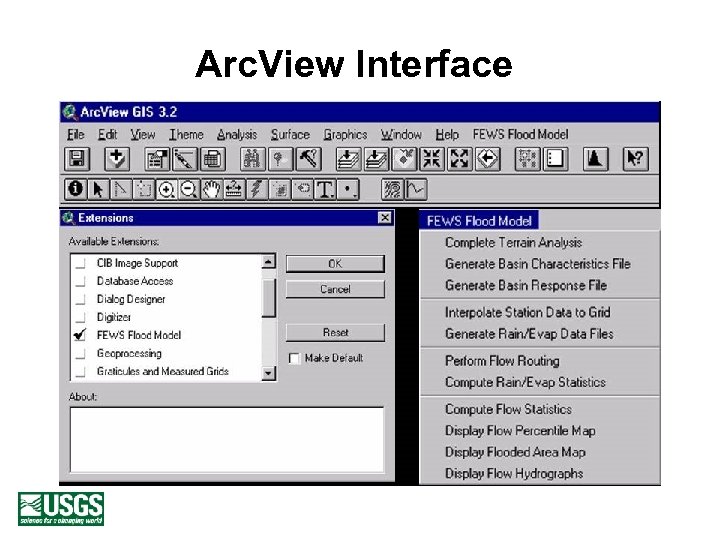Image resolution: width=720 pixels, height=540 pixels.
Task: Click Zoom to Active Themes icon
Action: (x=376, y=159)
